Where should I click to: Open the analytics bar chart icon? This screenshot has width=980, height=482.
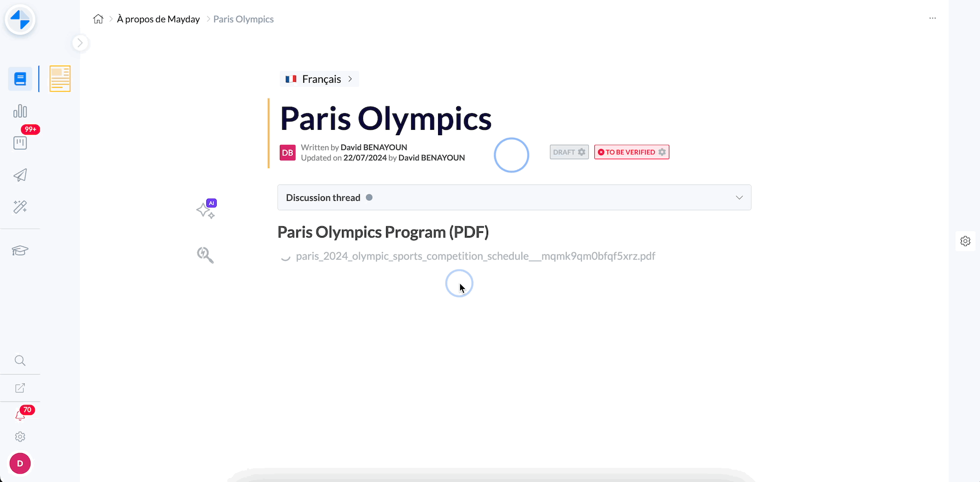click(x=20, y=111)
